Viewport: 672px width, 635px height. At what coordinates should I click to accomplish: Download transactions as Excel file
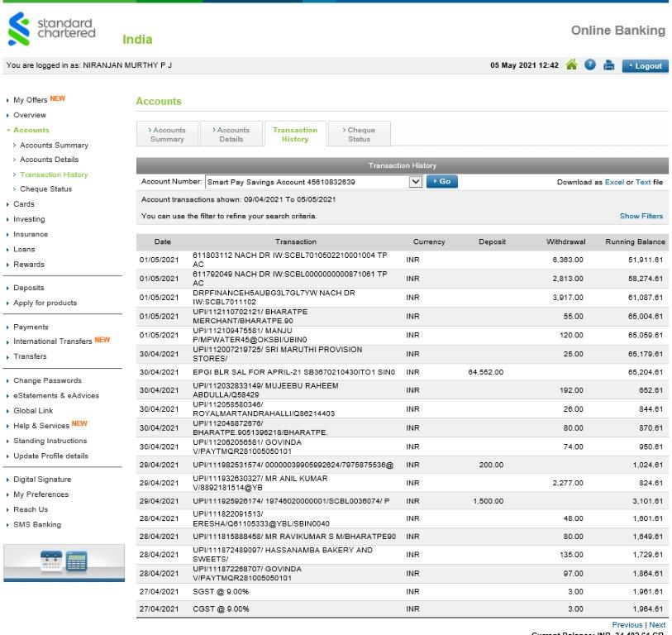coord(614,182)
